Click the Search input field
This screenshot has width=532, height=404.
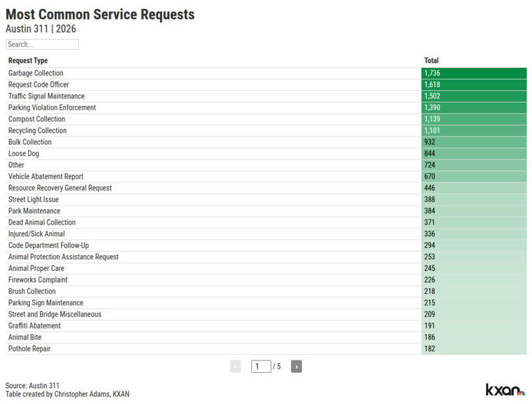42,44
